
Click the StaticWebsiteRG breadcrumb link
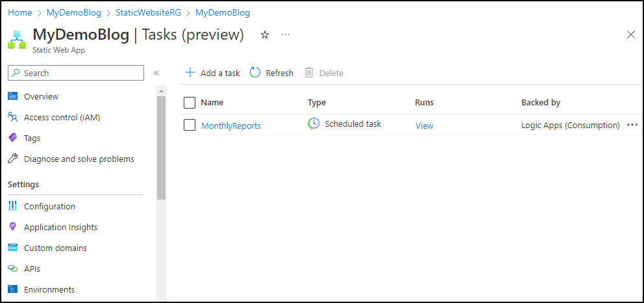tap(148, 13)
